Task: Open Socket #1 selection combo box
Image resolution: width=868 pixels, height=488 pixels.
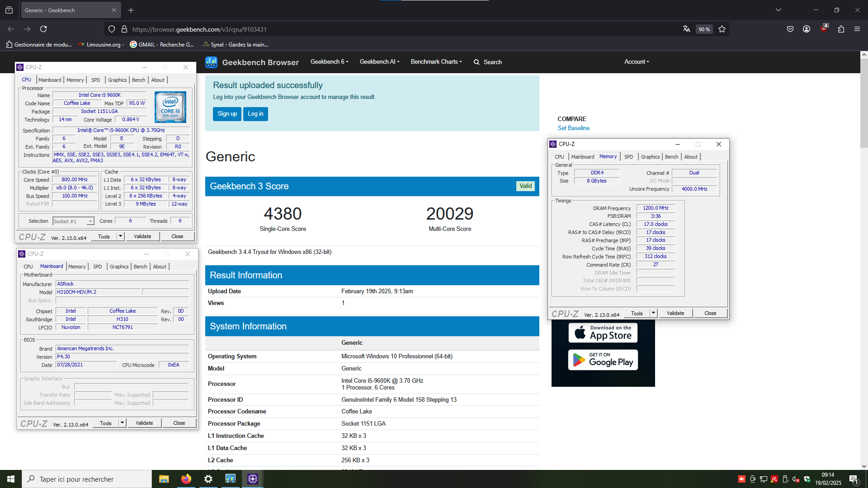Action: click(x=73, y=221)
